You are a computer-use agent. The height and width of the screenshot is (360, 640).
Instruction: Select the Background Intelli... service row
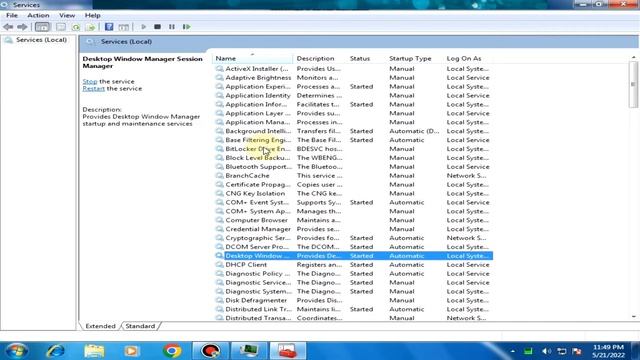pos(353,131)
